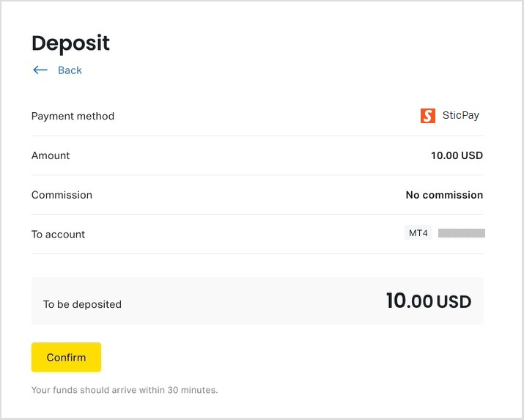Click the To account label
This screenshot has width=524, height=420.
[x=58, y=235]
